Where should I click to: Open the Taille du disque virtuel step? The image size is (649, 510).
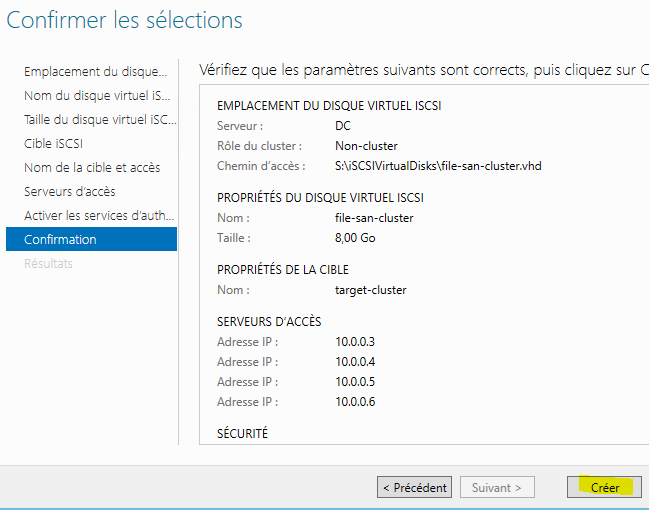(100, 120)
